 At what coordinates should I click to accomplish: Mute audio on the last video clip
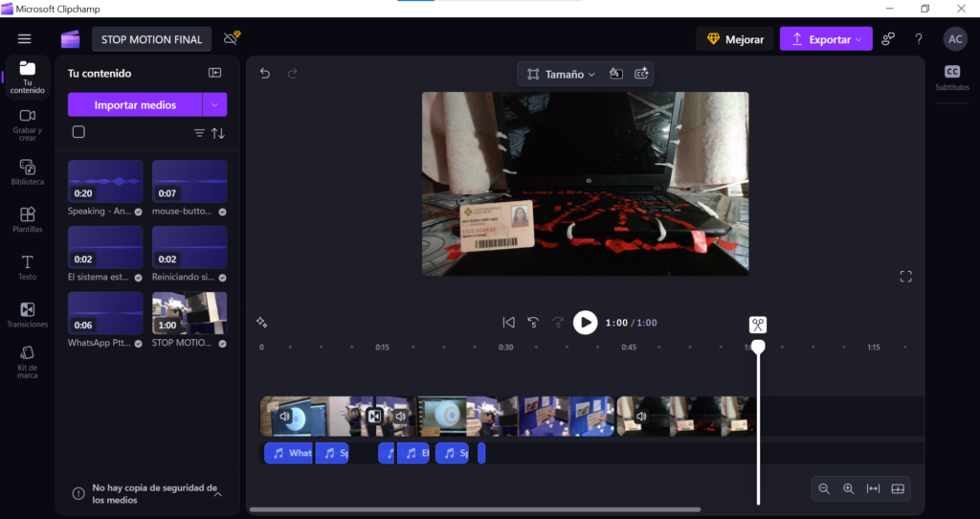point(641,417)
